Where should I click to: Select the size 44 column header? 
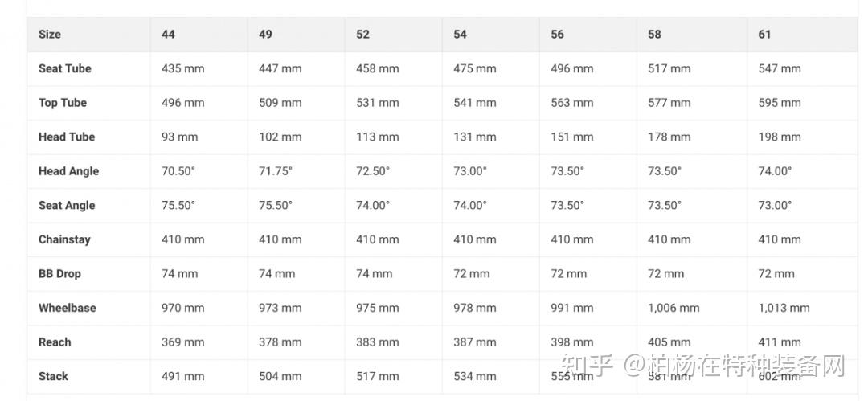tap(168, 35)
